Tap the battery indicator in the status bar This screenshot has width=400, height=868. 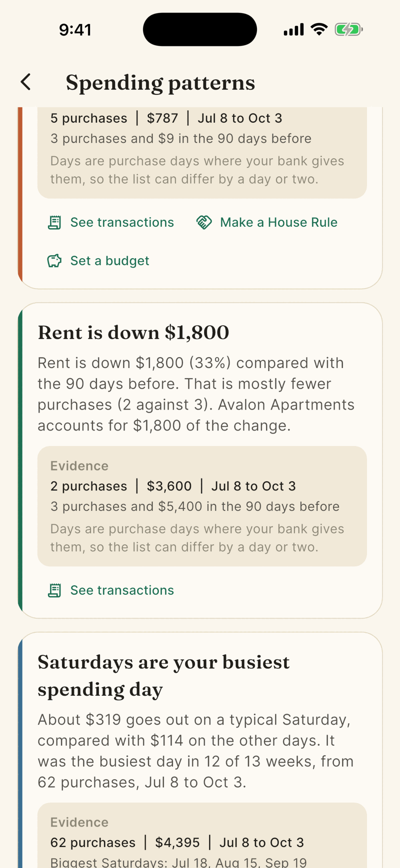[348, 29]
